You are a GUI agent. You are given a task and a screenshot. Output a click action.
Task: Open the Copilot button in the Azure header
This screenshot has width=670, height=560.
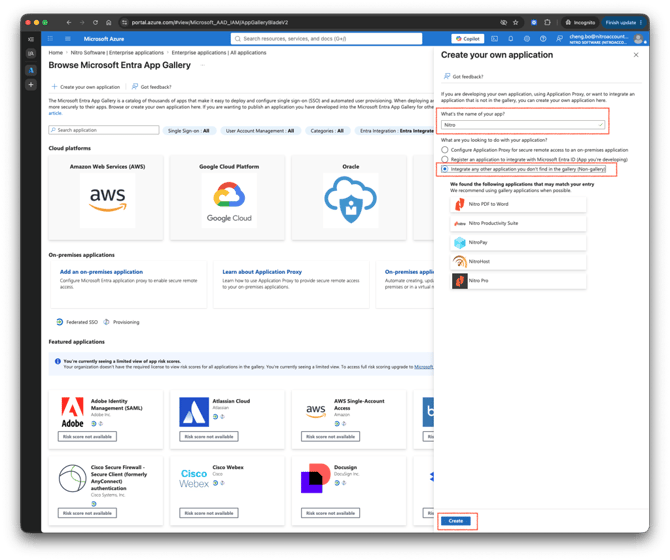(467, 38)
